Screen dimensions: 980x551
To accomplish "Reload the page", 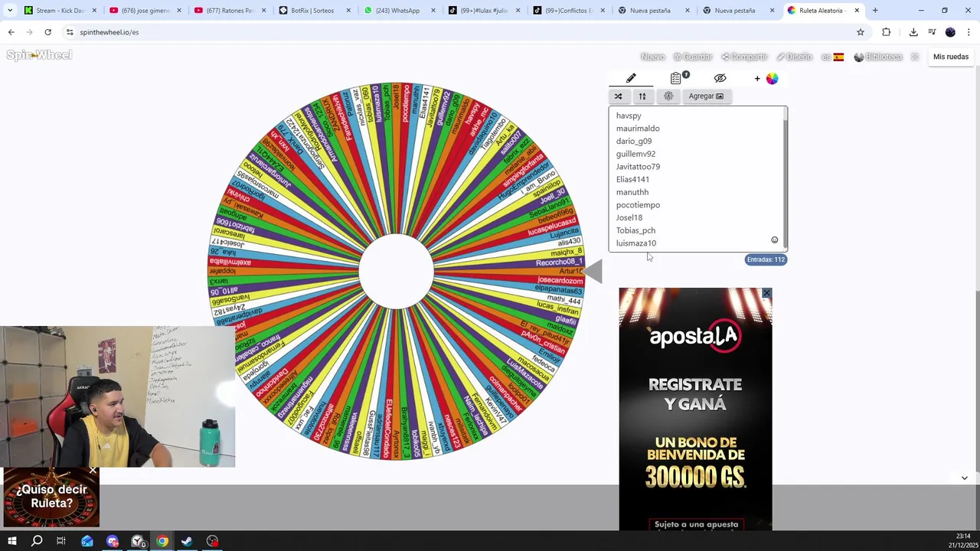I will 47,32.
